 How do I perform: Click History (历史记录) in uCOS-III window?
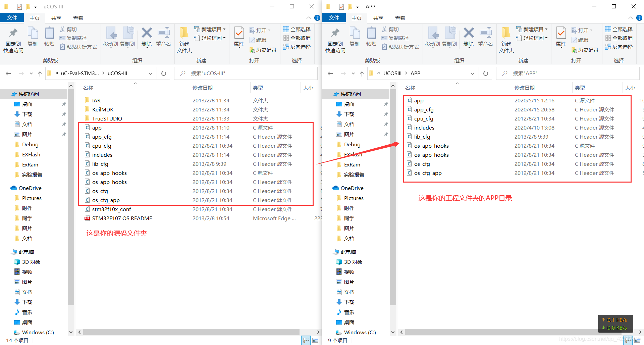pos(263,50)
